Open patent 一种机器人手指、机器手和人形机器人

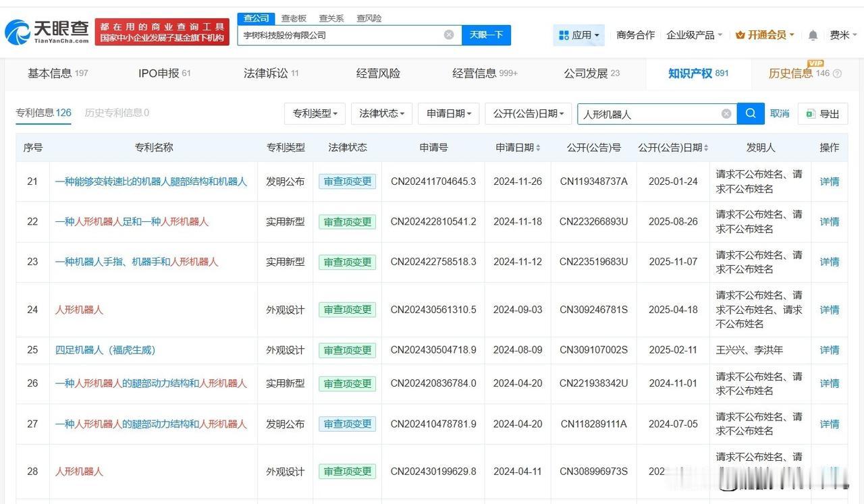tap(136, 262)
